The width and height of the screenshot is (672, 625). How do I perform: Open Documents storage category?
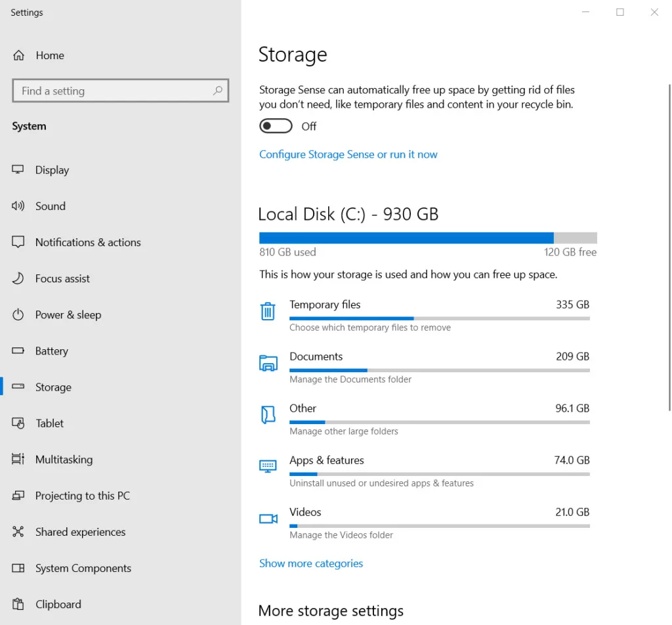click(425, 368)
